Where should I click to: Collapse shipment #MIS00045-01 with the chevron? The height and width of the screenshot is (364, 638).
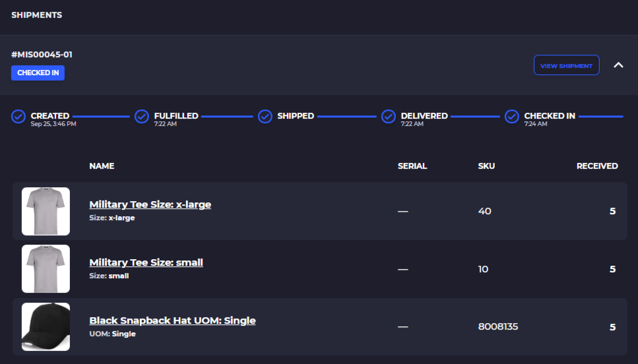tap(618, 65)
